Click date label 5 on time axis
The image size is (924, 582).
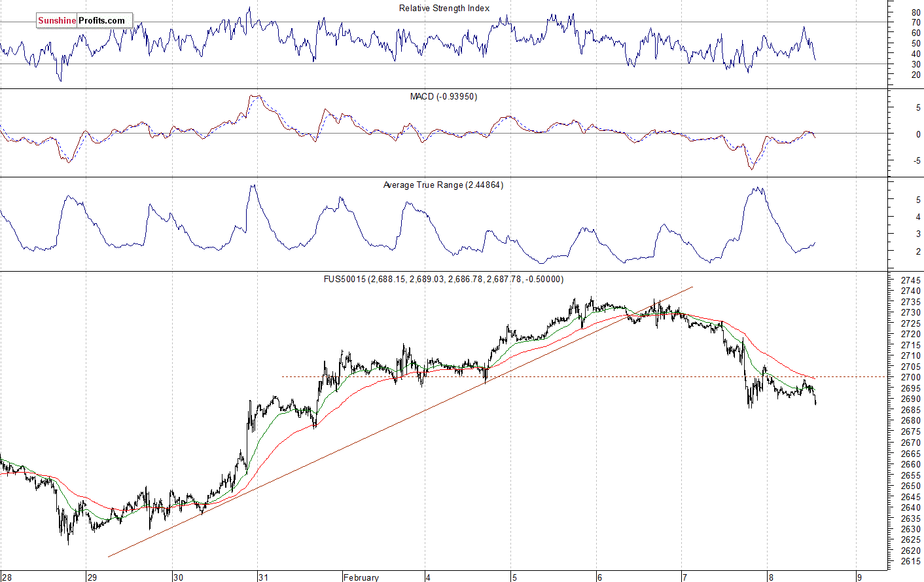515,577
